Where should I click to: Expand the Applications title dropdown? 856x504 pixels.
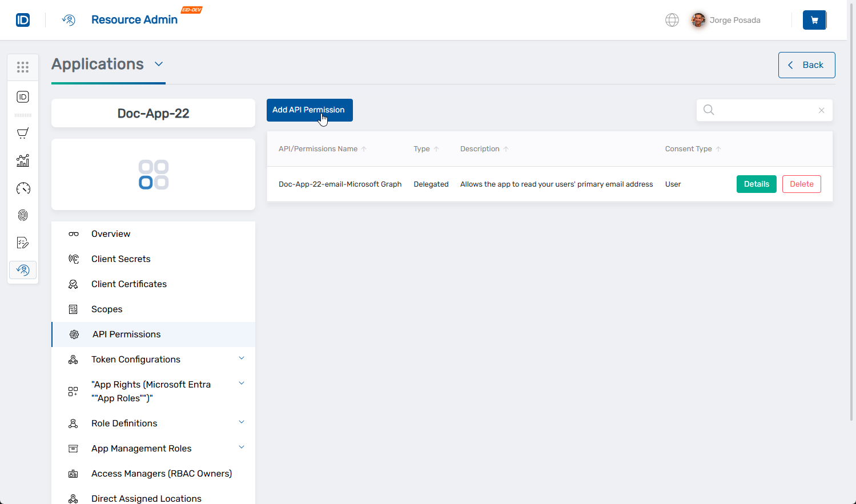[159, 64]
